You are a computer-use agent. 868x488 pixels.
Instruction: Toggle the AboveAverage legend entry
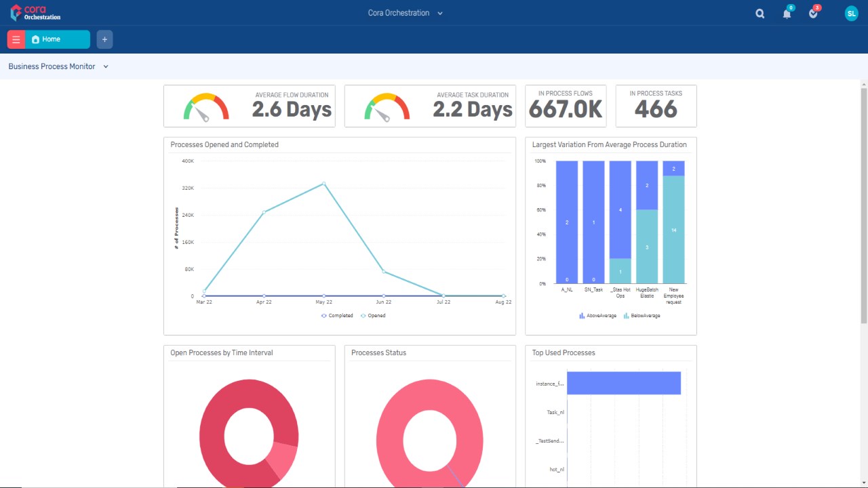coord(598,316)
